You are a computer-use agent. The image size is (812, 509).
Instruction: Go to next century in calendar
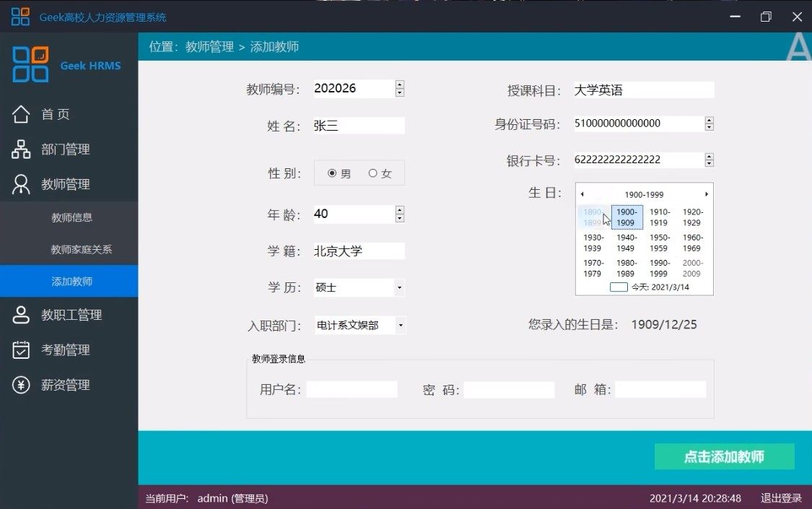point(707,194)
